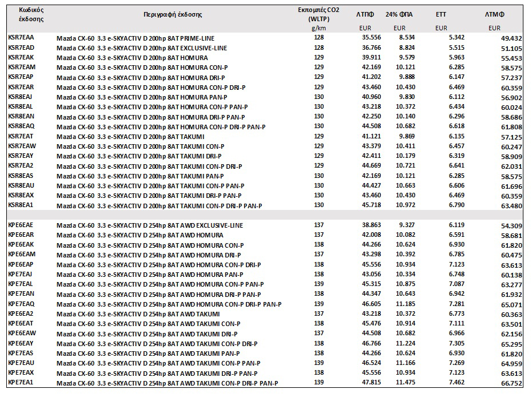This screenshot has height=397, width=532.
Task: Select code KPE7EAS
Action: (x=21, y=353)
